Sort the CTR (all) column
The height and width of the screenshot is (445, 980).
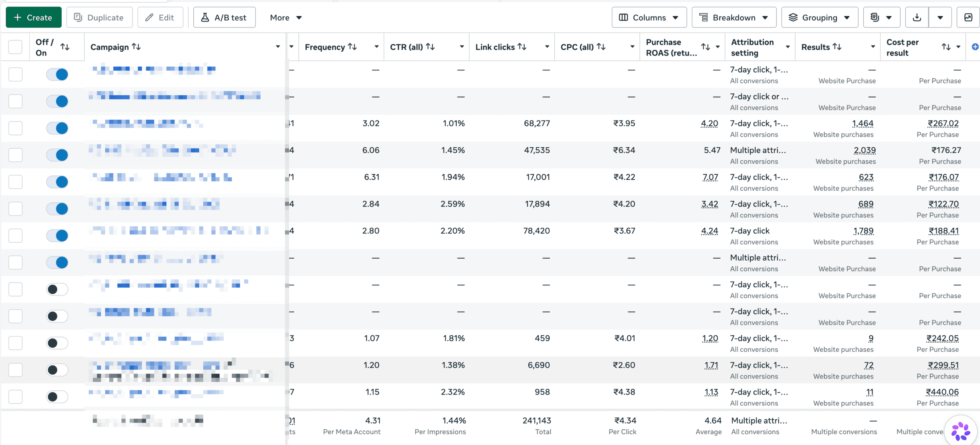430,47
